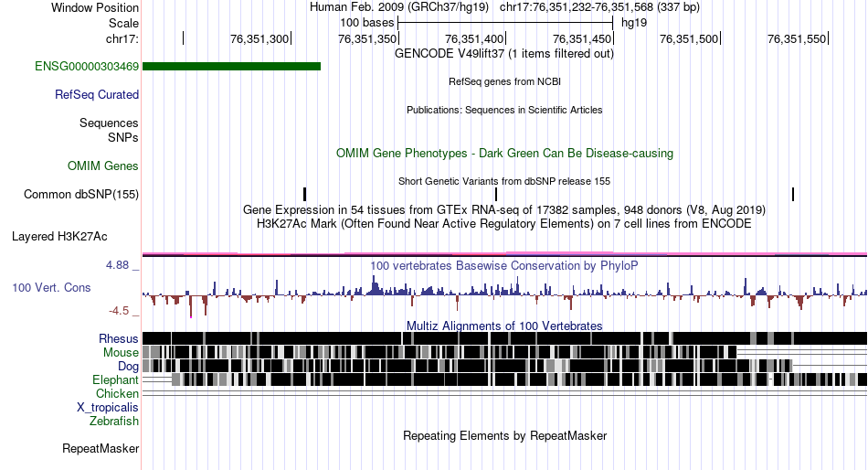Click Publications: Sequences in Scientific Articles title

pyautogui.click(x=504, y=110)
